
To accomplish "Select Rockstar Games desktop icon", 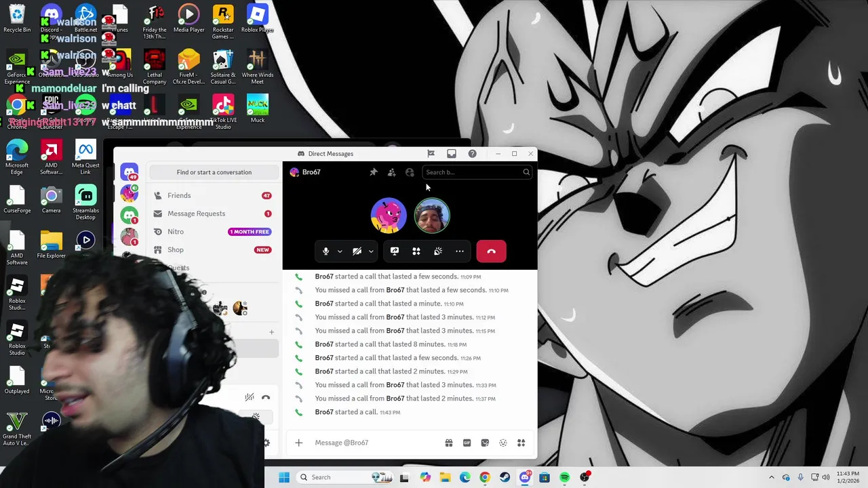I will [223, 22].
